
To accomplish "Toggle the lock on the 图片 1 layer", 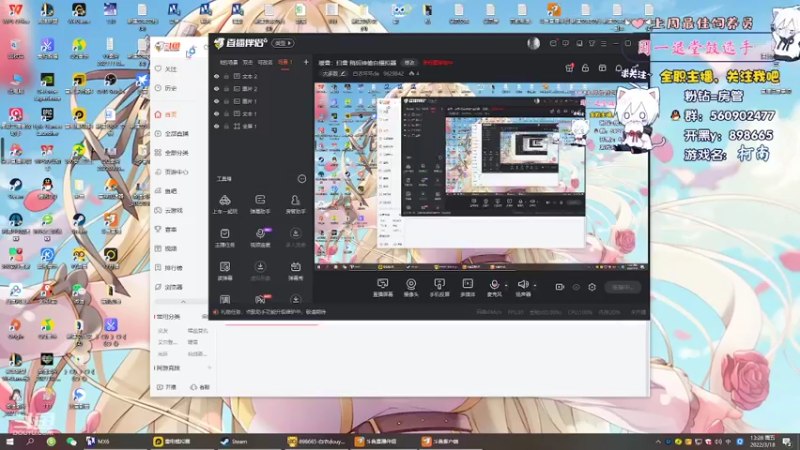I will pos(226,101).
